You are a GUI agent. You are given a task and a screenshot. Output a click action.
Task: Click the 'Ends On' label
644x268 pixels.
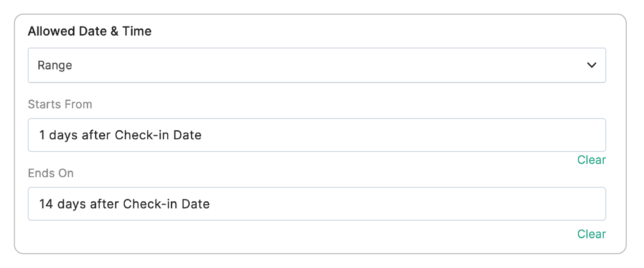pyautogui.click(x=51, y=173)
